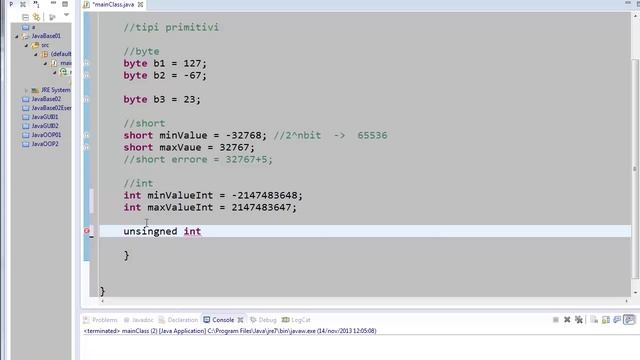This screenshot has width=640, height=360.
Task: Select the Package Explorer tab
Action: (11, 4)
